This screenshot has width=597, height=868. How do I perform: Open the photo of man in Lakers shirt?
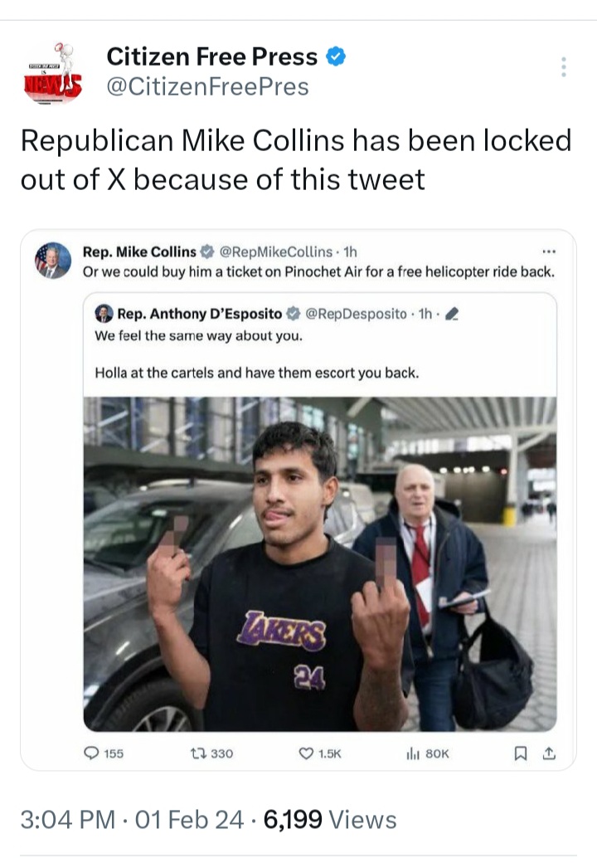(320, 563)
